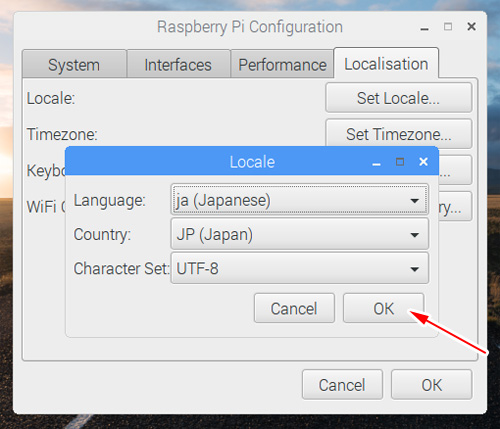Select the Localisation tab

tap(386, 63)
